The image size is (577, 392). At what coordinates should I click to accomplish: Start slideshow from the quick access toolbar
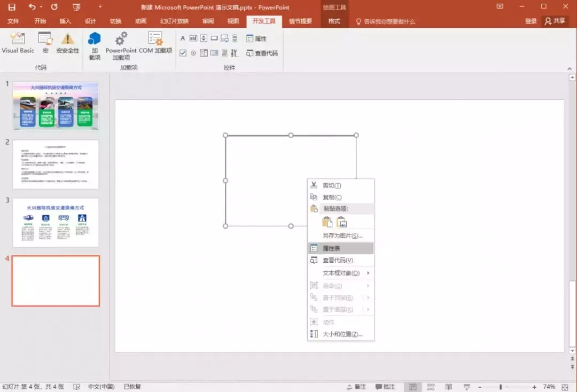pyautogui.click(x=76, y=7)
